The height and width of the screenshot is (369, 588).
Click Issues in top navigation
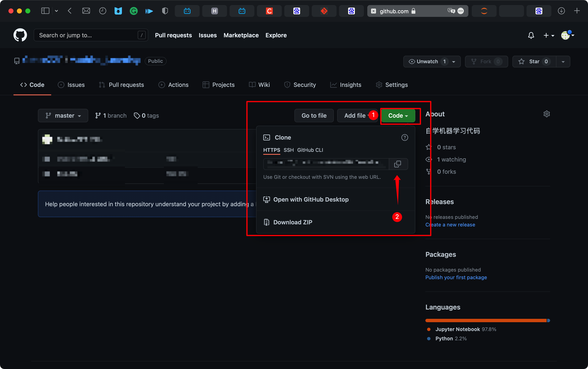click(208, 35)
